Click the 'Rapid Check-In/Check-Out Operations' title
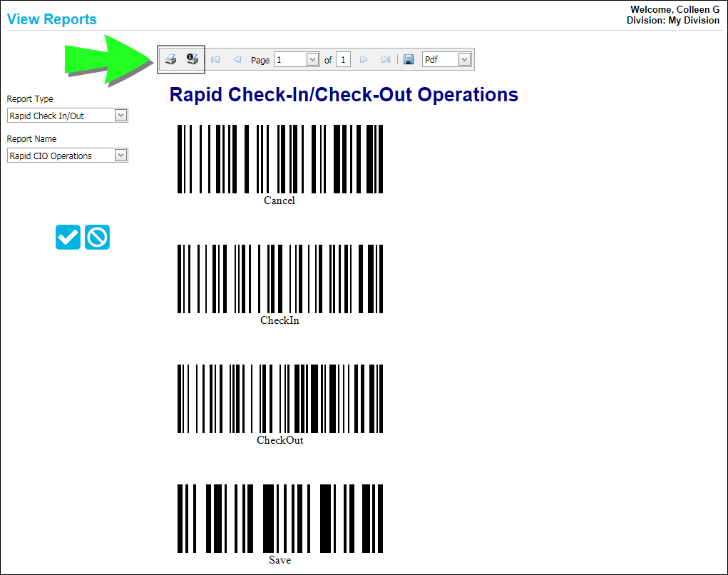The image size is (728, 575). tap(344, 95)
